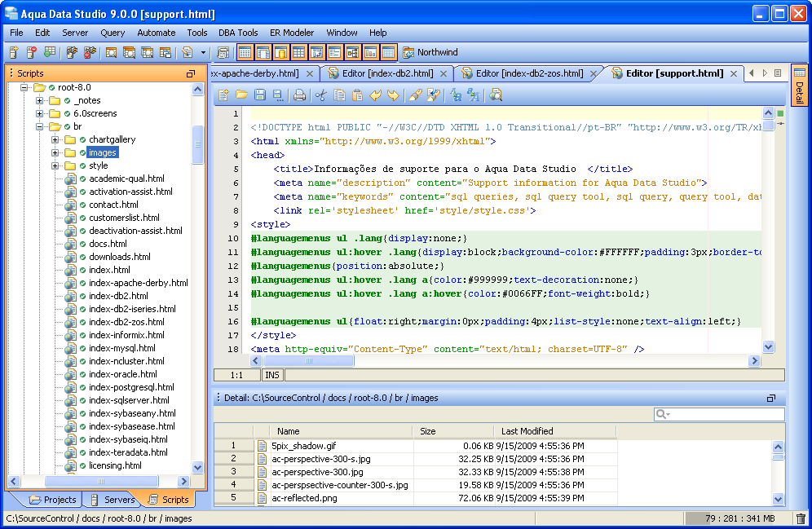Image resolution: width=812 pixels, height=529 pixels.
Task: Click the Last Modified column header
Action: point(527,431)
